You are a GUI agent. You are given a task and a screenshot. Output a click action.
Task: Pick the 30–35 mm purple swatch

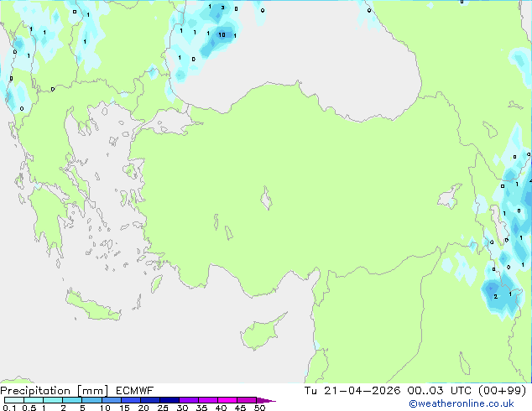coord(188,400)
